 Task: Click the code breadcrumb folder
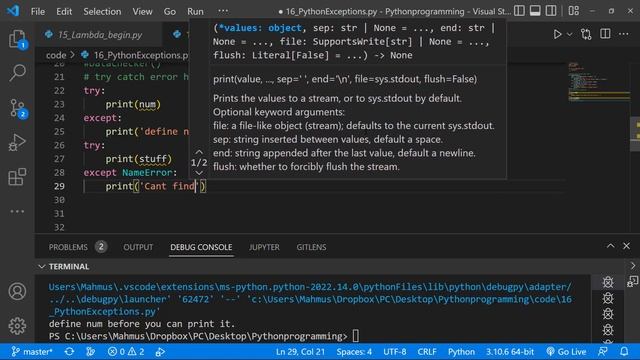56,55
